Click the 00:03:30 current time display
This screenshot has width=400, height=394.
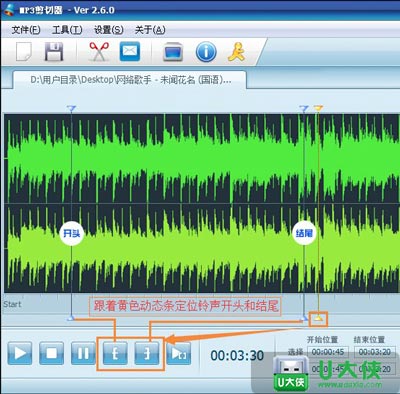(237, 355)
